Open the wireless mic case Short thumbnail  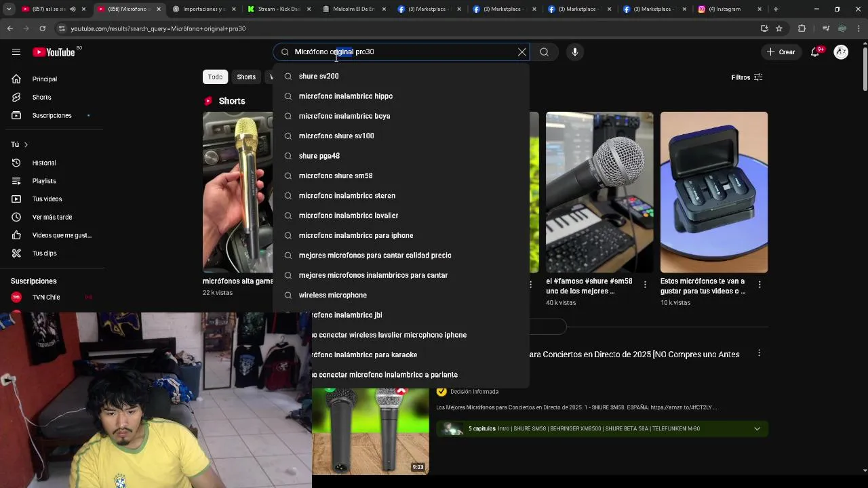click(x=714, y=192)
